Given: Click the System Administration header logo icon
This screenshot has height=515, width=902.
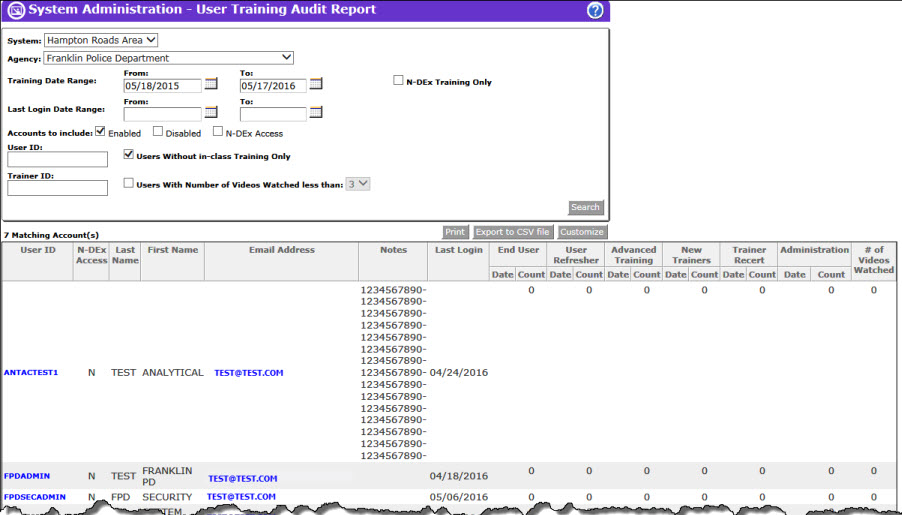Looking at the screenshot, I should (12, 10).
